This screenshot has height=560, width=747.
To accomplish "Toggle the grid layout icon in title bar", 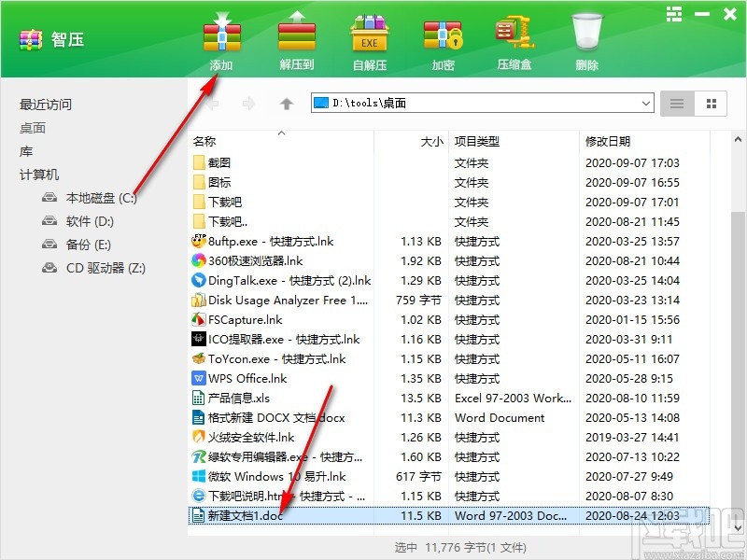I will (676, 14).
